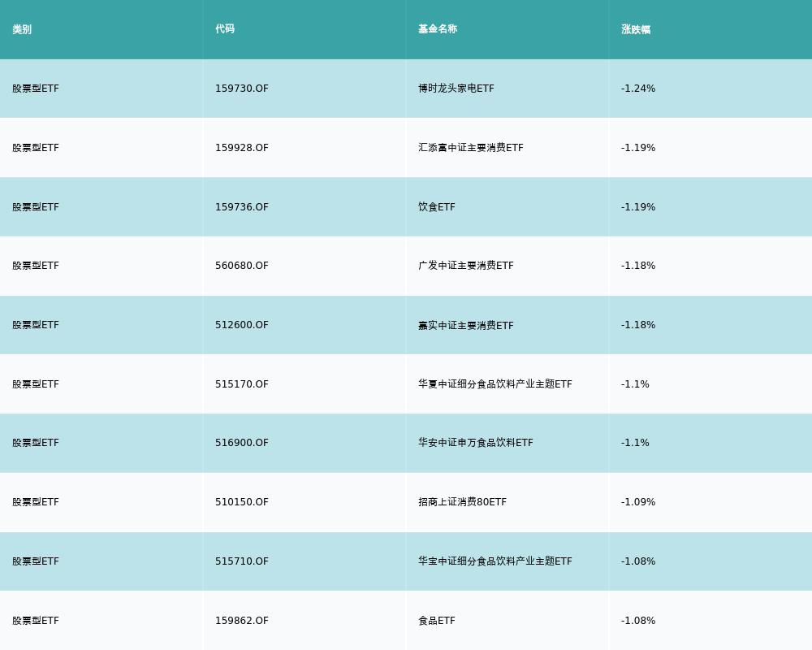Open 华宝中证细分食品饮料产业主题ETF entry
Image resolution: width=812 pixels, height=650 pixels.
click(x=495, y=561)
